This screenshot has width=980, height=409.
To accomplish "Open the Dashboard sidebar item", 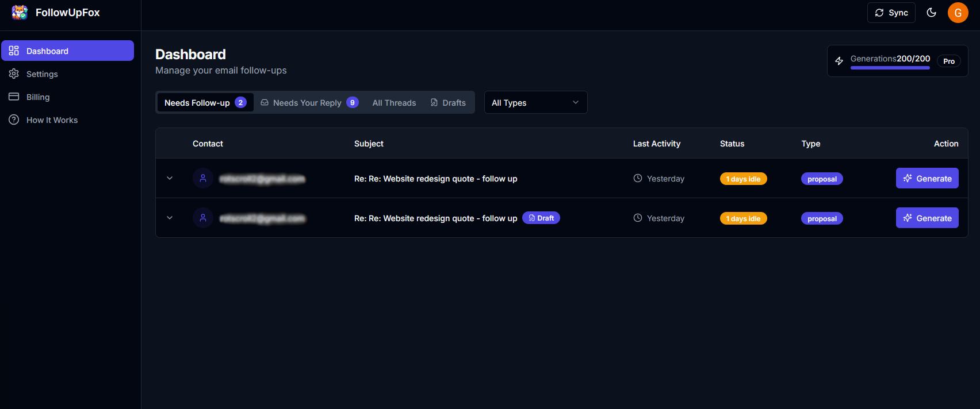I will click(67, 51).
